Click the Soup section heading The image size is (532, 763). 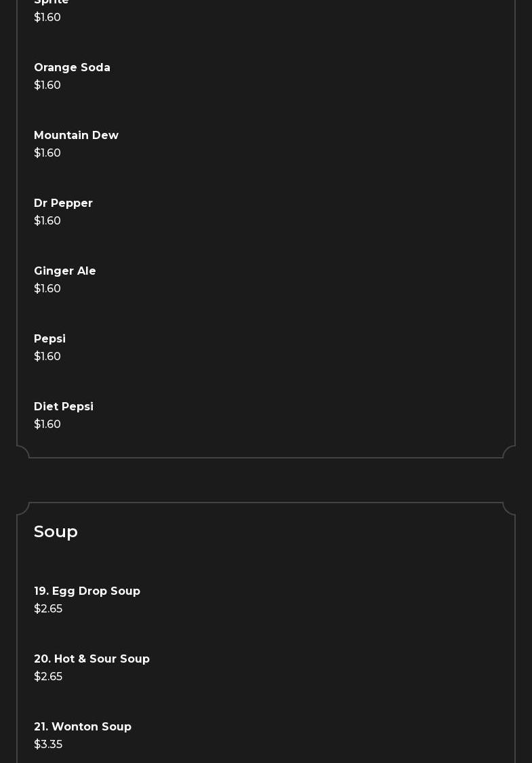[56, 532]
